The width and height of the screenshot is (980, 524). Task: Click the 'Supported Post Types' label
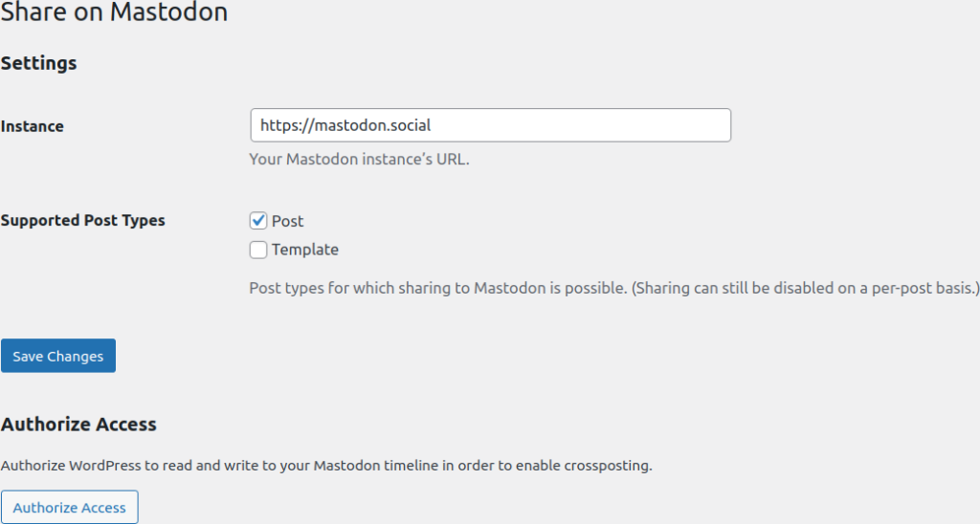[x=83, y=221]
